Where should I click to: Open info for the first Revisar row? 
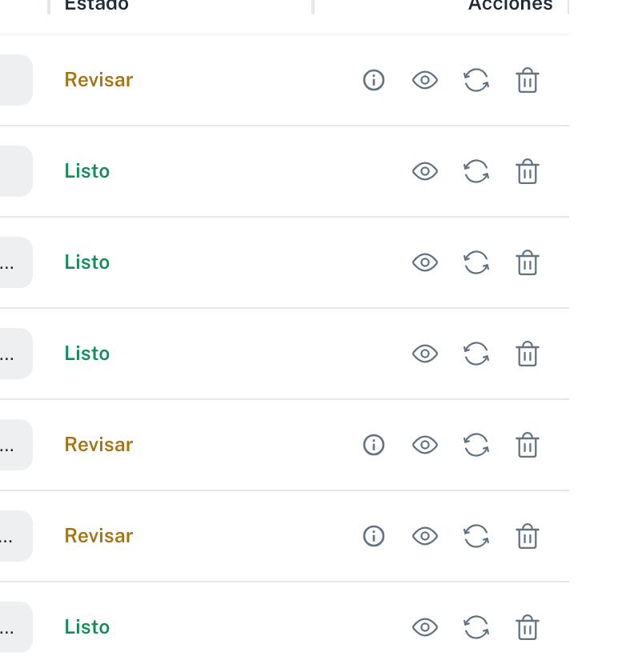coord(374,80)
